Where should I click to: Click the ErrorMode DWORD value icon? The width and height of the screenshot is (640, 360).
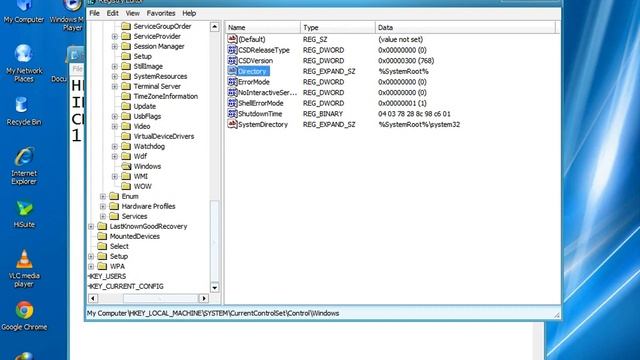(232, 82)
